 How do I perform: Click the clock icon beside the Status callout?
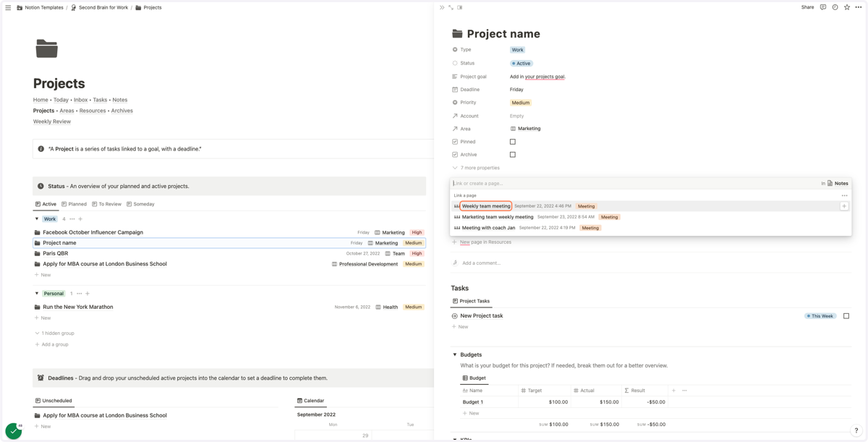pyautogui.click(x=41, y=186)
